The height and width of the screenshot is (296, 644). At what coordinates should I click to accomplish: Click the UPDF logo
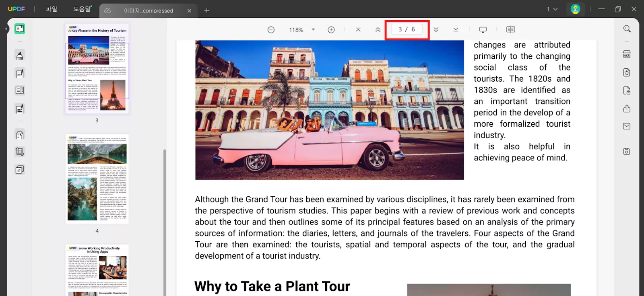17,9
